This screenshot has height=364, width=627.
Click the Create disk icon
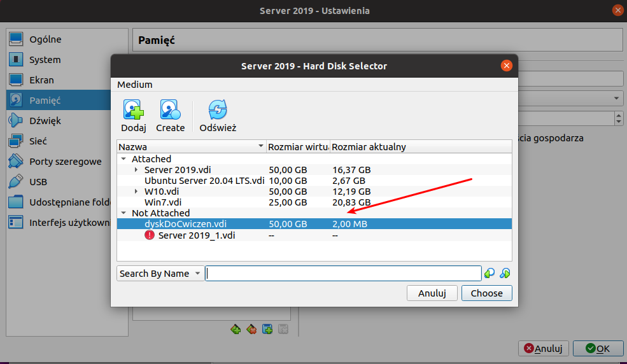(170, 110)
